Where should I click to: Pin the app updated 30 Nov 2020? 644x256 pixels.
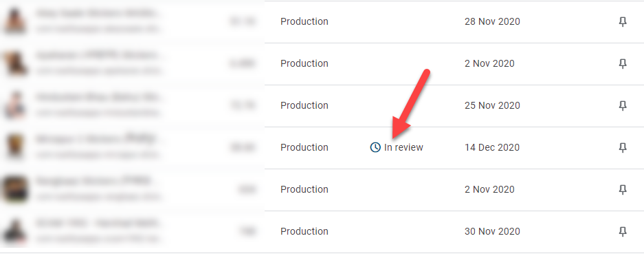[623, 232]
